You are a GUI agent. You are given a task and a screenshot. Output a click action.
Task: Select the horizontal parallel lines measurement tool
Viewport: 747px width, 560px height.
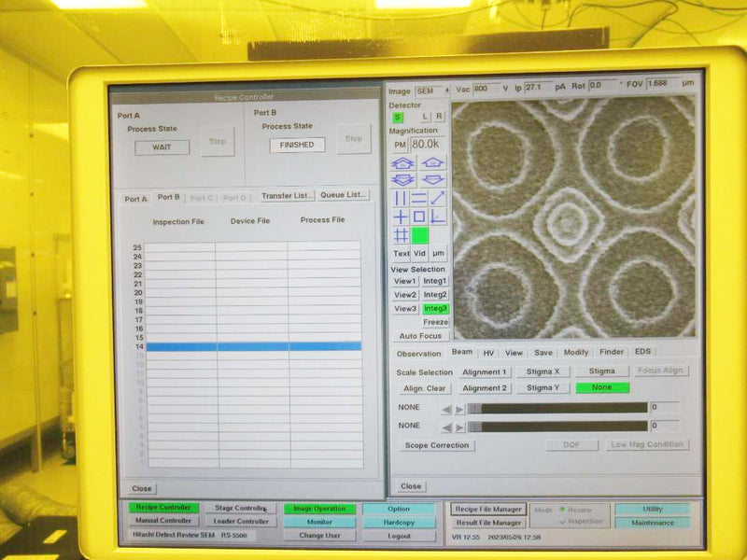(x=418, y=198)
